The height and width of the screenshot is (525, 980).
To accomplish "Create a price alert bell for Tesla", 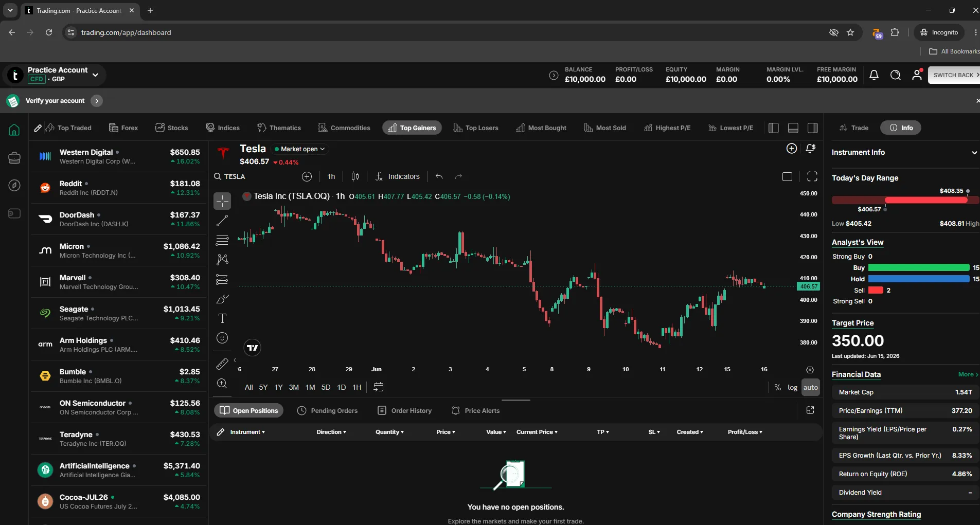I will tap(811, 149).
